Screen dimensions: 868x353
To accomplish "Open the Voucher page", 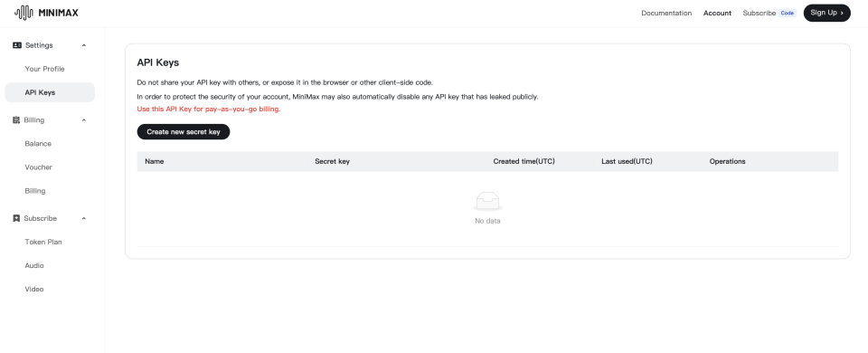I will coord(39,167).
